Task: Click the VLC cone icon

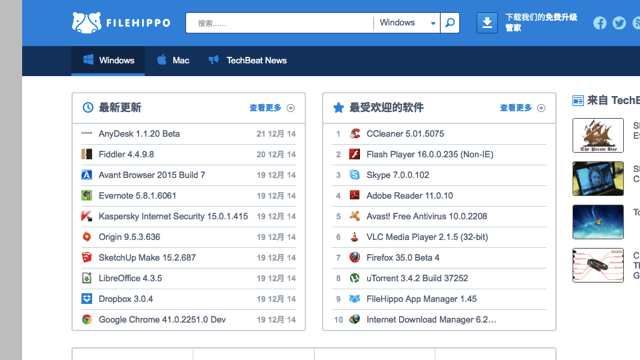Action: pos(355,237)
